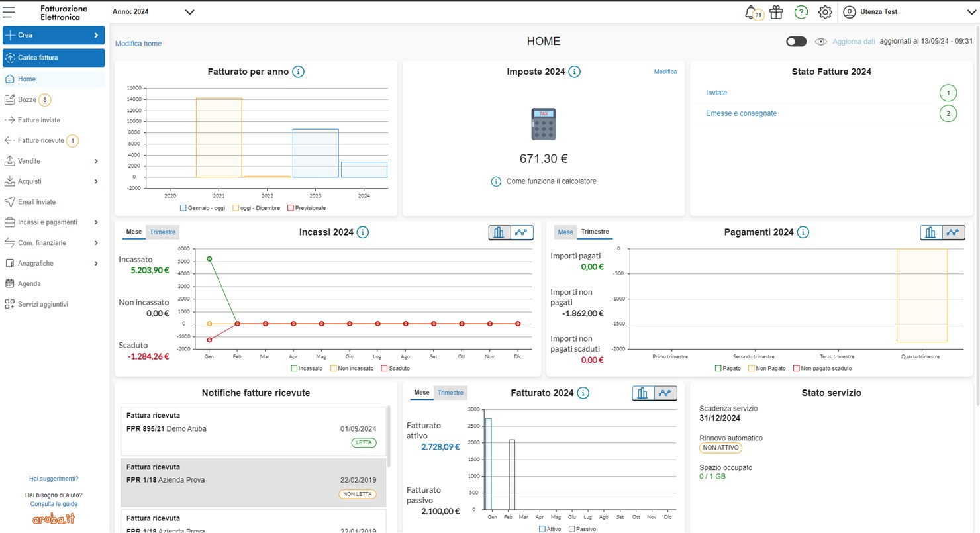Click the Imposte 2024 info icon
Viewport: 980px width, 533px height.
click(574, 72)
